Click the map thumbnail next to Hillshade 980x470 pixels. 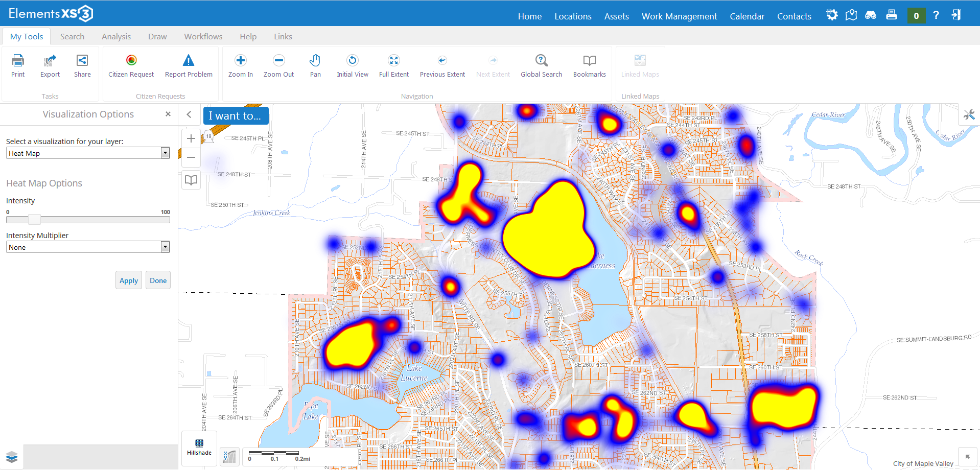(230, 456)
